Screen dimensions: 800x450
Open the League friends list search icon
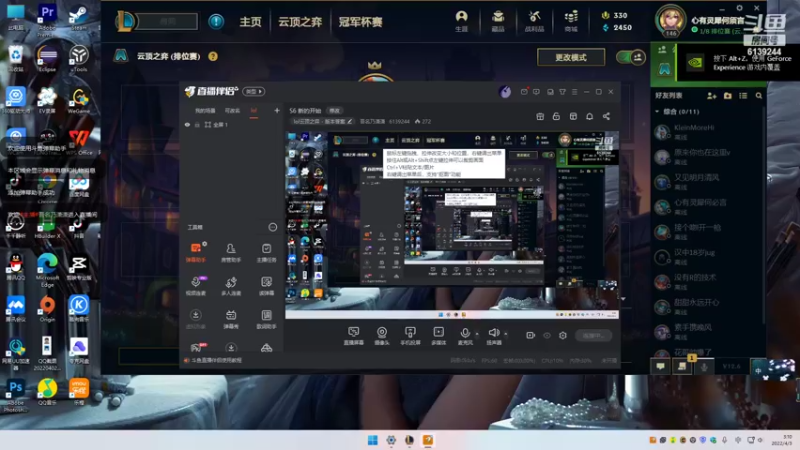point(759,95)
